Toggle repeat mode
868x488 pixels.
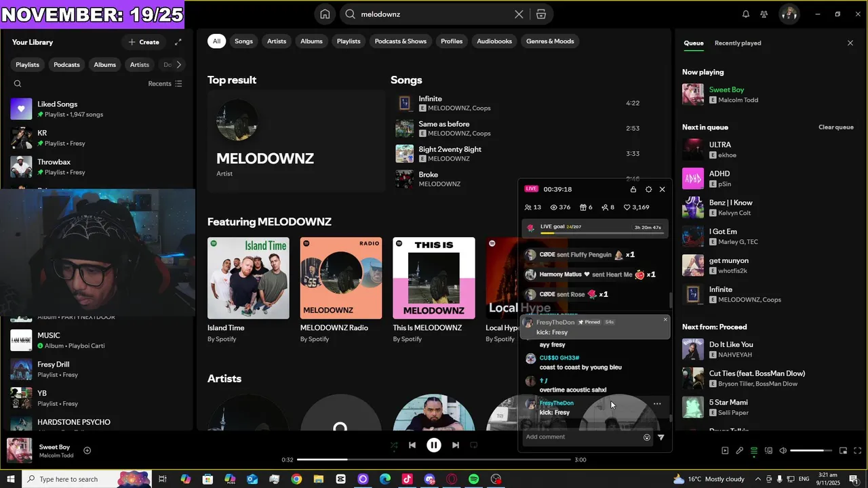pyautogui.click(x=474, y=445)
